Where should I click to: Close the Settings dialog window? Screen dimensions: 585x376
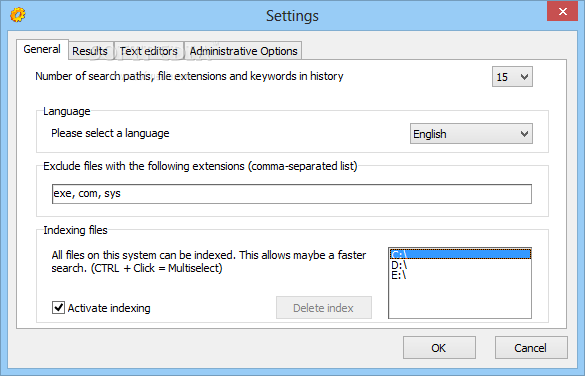tap(562, 11)
